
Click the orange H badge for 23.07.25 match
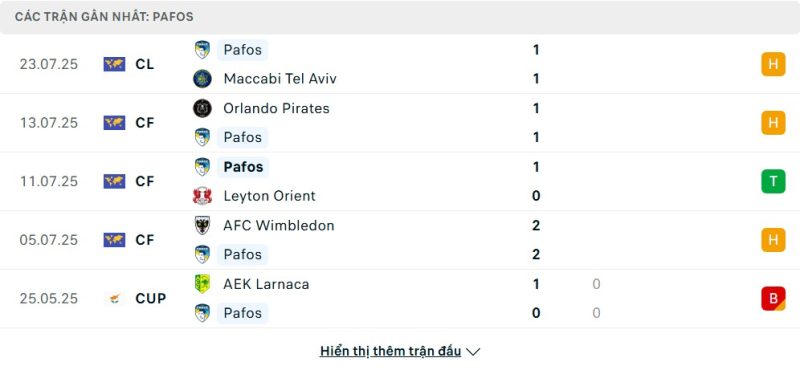tap(773, 64)
